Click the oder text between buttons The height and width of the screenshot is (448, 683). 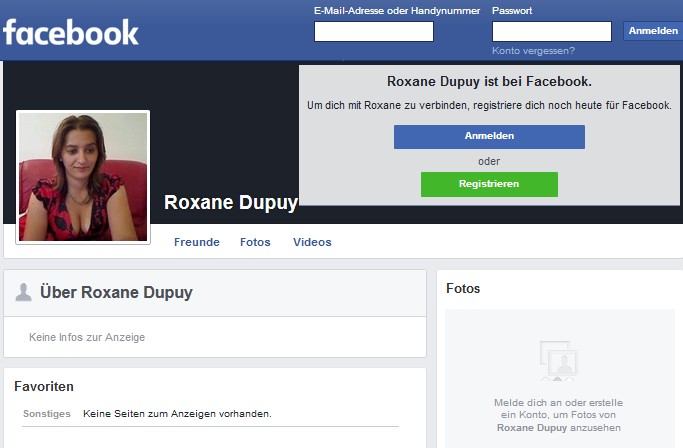(489, 161)
